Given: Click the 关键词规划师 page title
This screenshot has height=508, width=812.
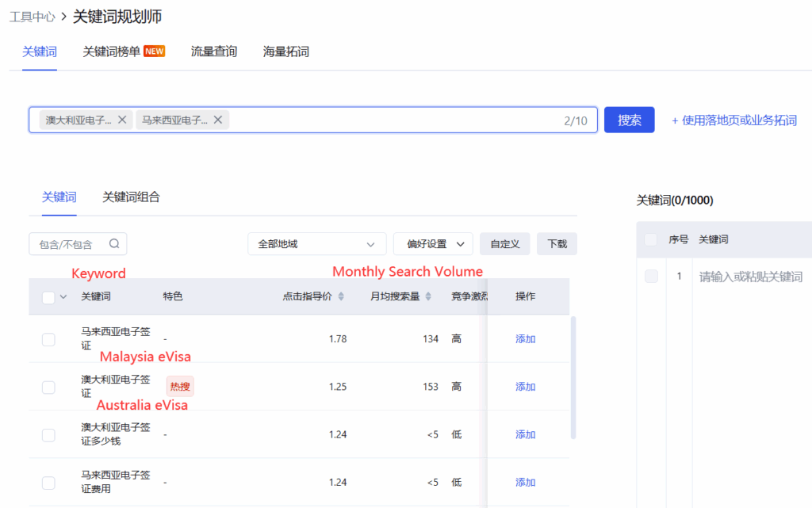Looking at the screenshot, I should coord(117,17).
